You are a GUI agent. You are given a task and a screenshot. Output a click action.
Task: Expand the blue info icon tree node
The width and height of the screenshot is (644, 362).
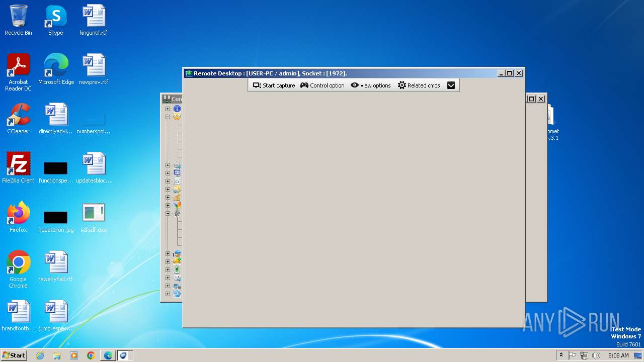(168, 109)
